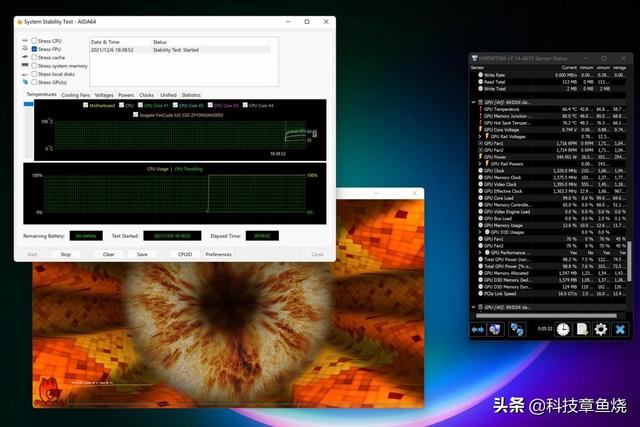Toggle the CPU Core #2 graph checkbox

coord(175,105)
